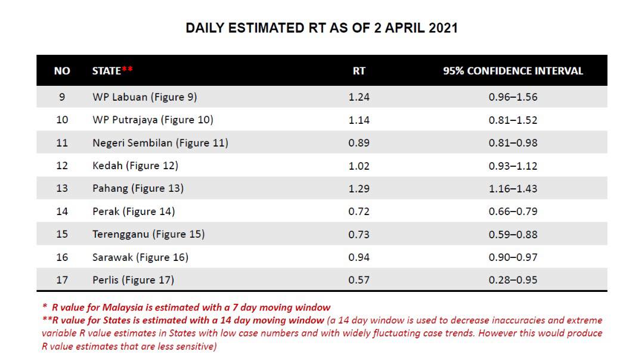Click the Kedah (Figure 12) entry
Image resolution: width=644 pixels, height=361 pixels.
coord(135,166)
